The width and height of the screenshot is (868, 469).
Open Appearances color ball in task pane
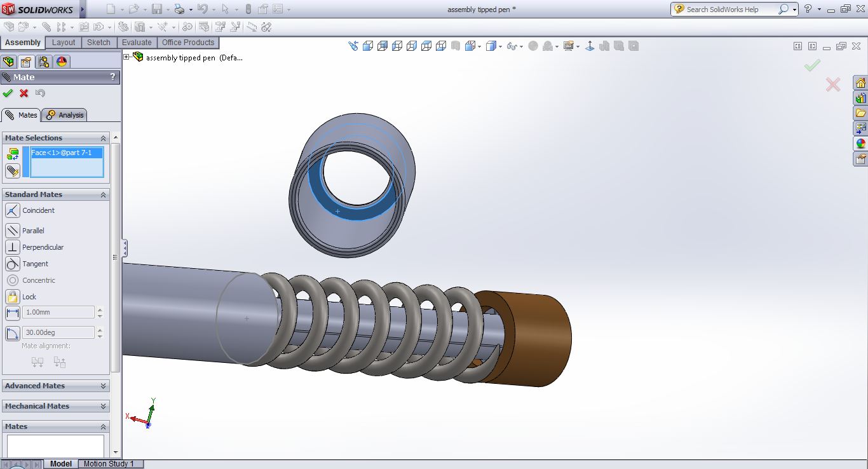860,144
